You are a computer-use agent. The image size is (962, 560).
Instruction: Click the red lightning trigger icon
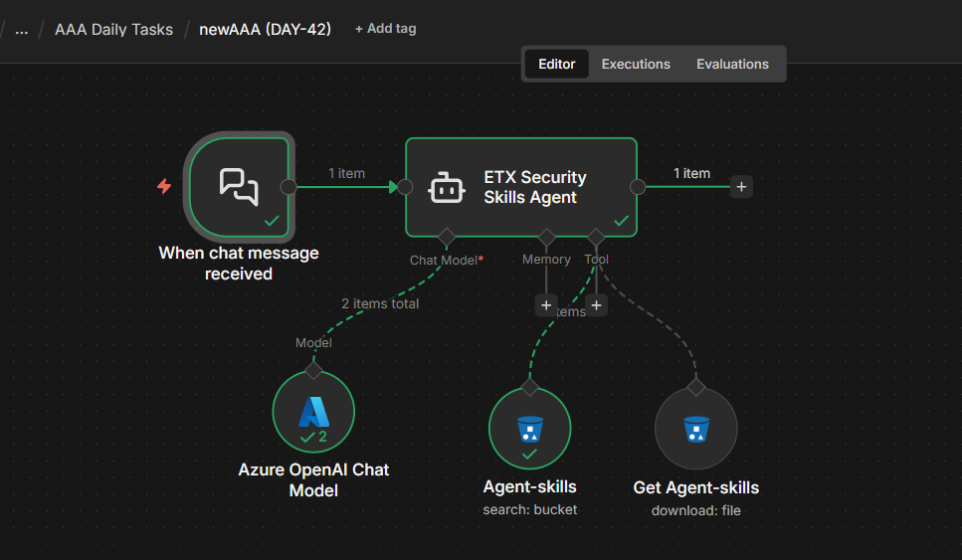[164, 186]
